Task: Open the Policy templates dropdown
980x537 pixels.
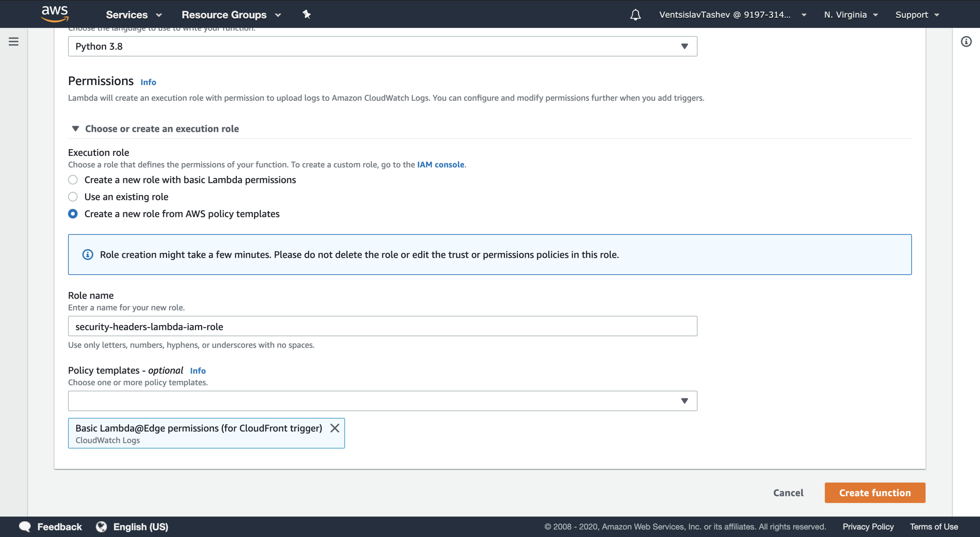Action: coord(382,401)
